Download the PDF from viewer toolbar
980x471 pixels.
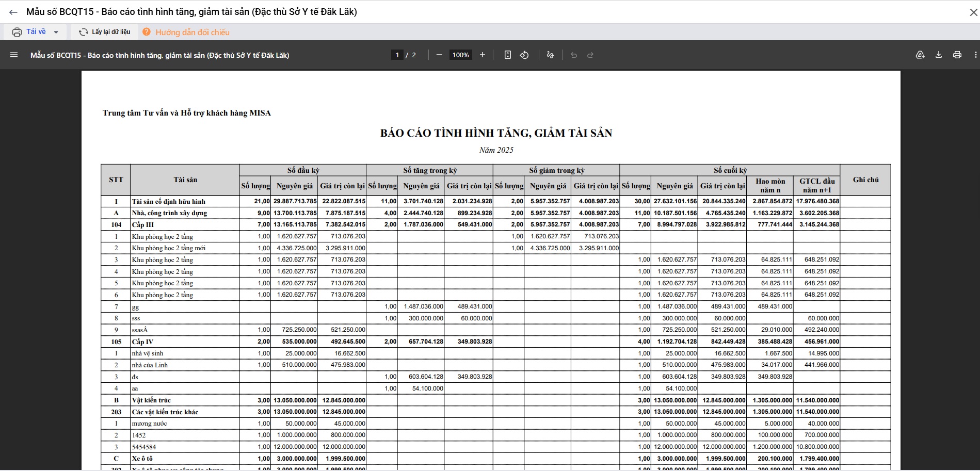(939, 55)
